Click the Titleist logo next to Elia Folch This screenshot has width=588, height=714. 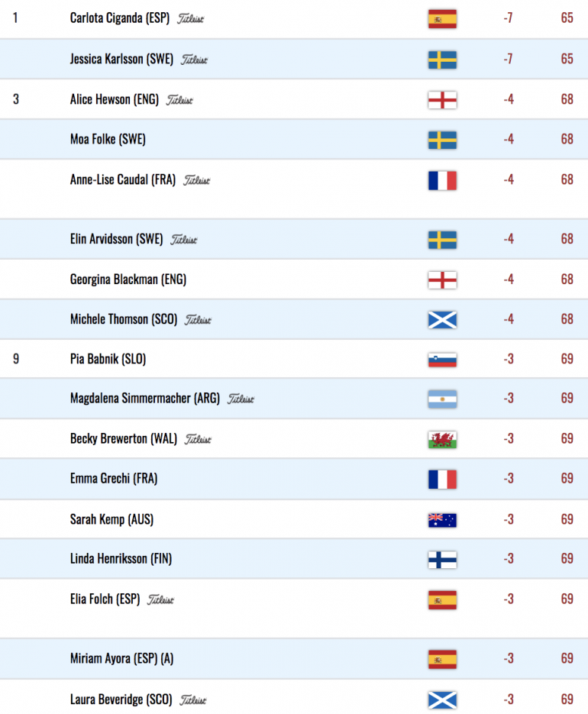pyautogui.click(x=160, y=599)
